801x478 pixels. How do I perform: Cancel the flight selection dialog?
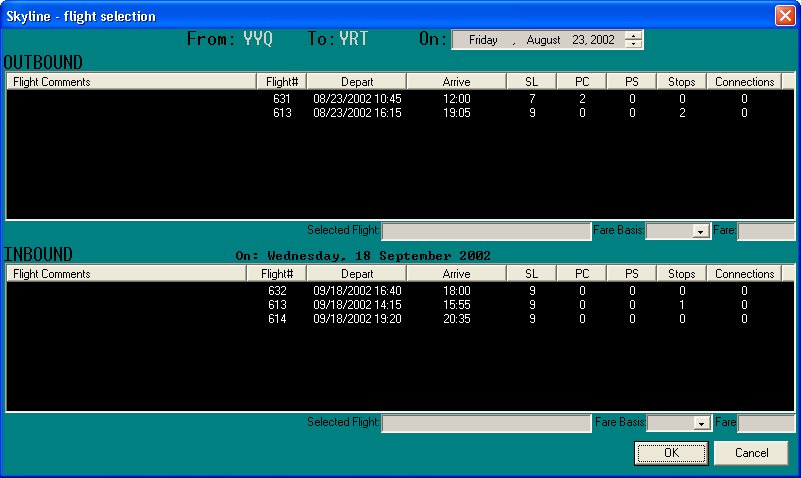pos(751,453)
